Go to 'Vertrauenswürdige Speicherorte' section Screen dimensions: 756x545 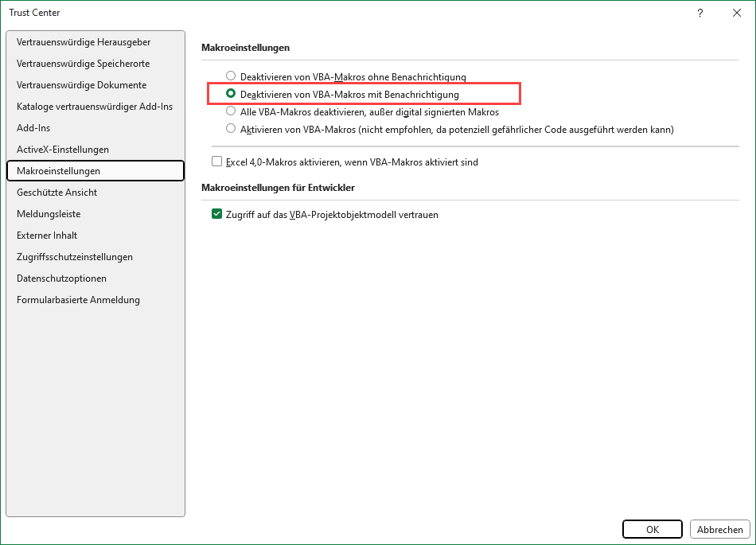coord(83,64)
